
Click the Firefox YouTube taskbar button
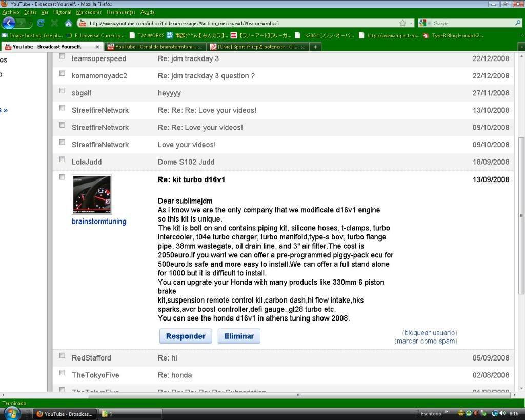click(x=65, y=414)
